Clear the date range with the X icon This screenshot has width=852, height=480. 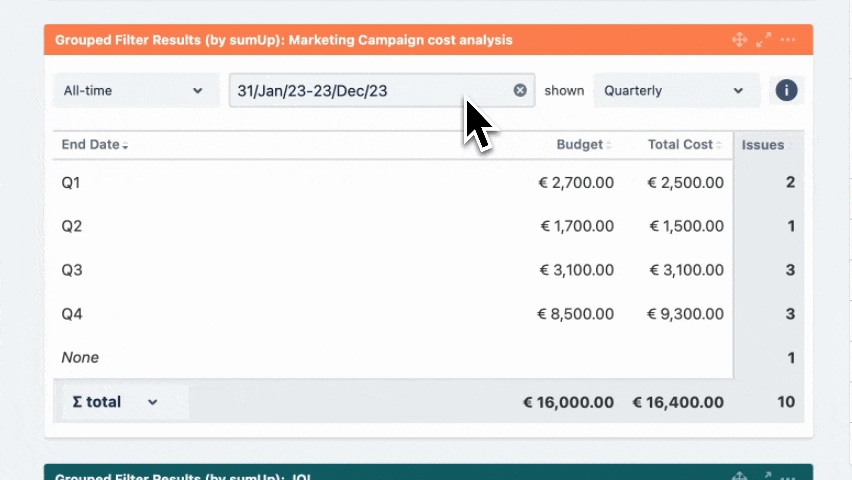520,90
